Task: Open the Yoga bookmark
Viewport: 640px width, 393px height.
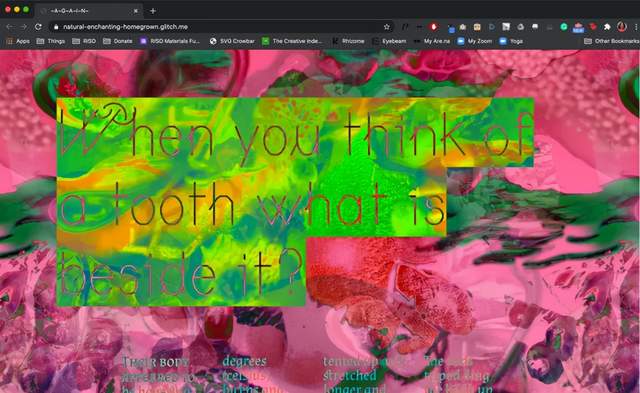Action: 511,41
